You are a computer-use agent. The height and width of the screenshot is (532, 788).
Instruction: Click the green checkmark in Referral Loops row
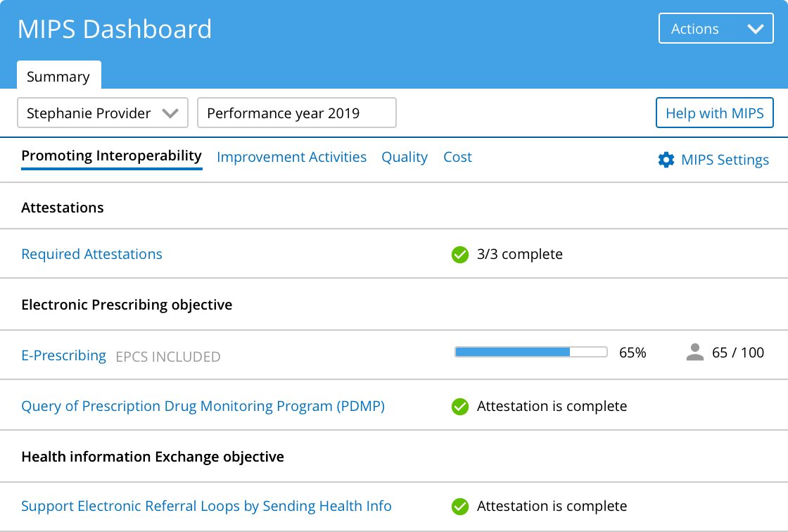coord(460,507)
